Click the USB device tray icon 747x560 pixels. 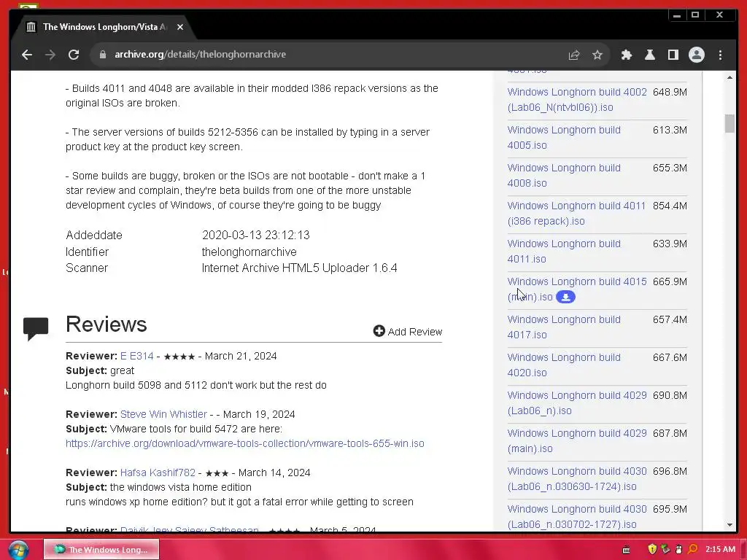pos(679,549)
